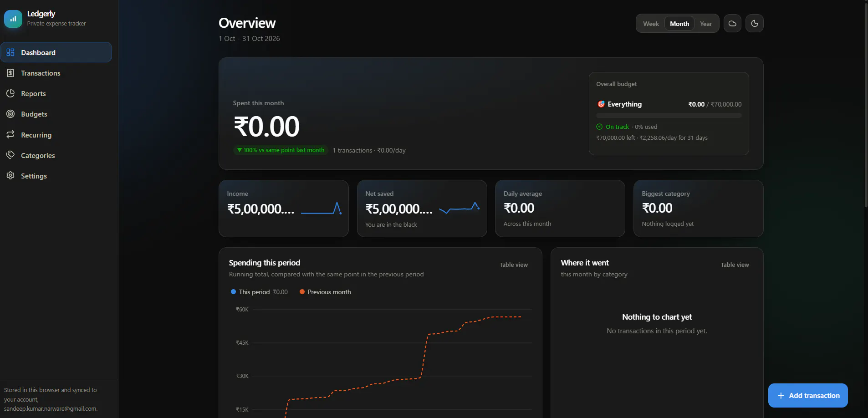Click the 'Nothing to chart yet' message
This screenshot has height=418, width=868.
pos(657,317)
